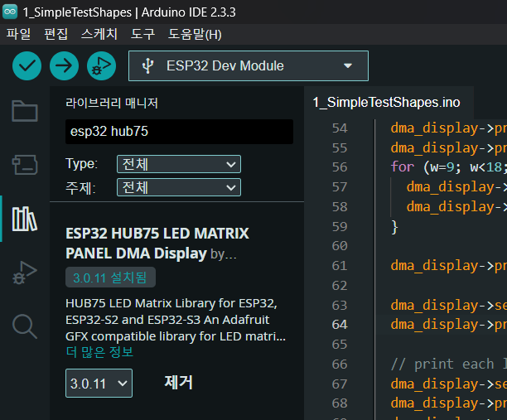Open the 도구 menu

[x=142, y=34]
